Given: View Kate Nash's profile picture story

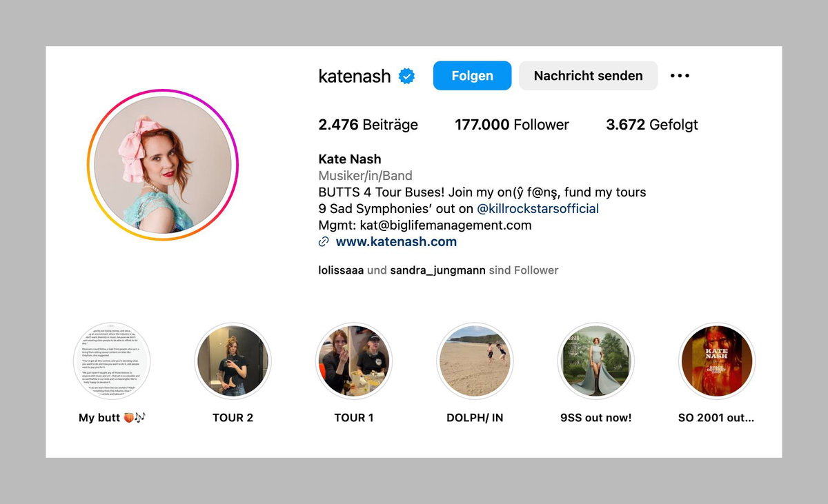Looking at the screenshot, I should [x=163, y=165].
